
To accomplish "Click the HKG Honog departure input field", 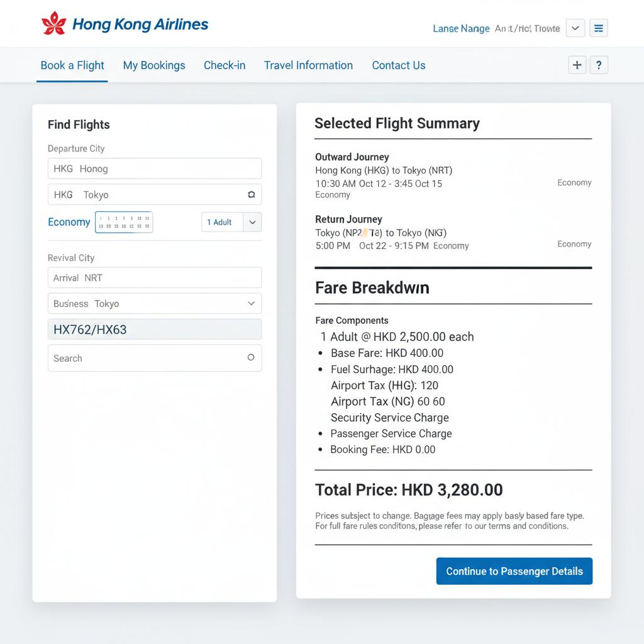I will 154,169.
